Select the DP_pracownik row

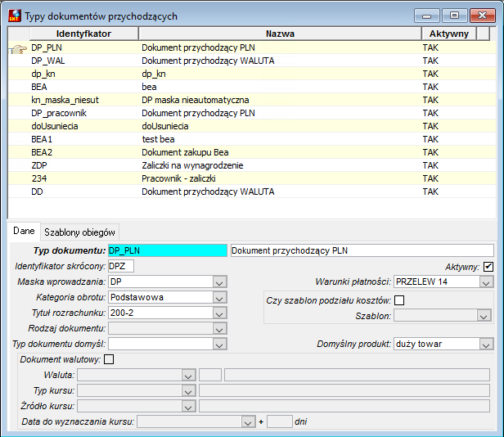tap(252, 113)
